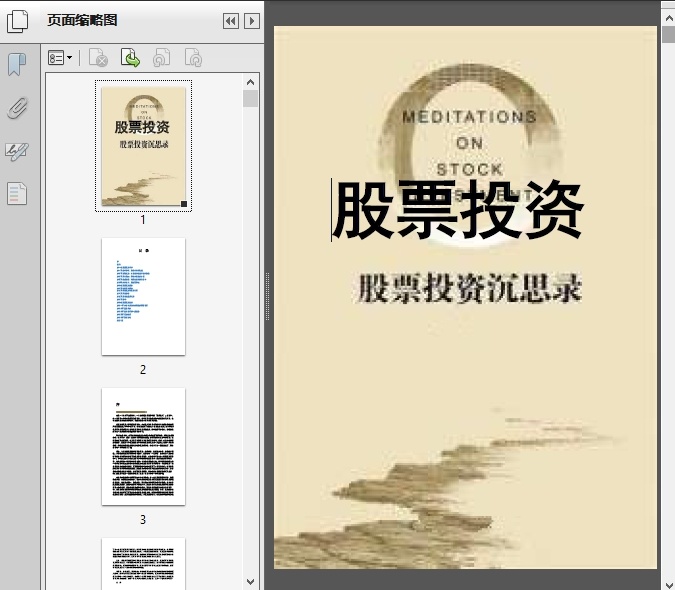Click page number 3 label
This screenshot has width=675, height=590.
pos(143,520)
